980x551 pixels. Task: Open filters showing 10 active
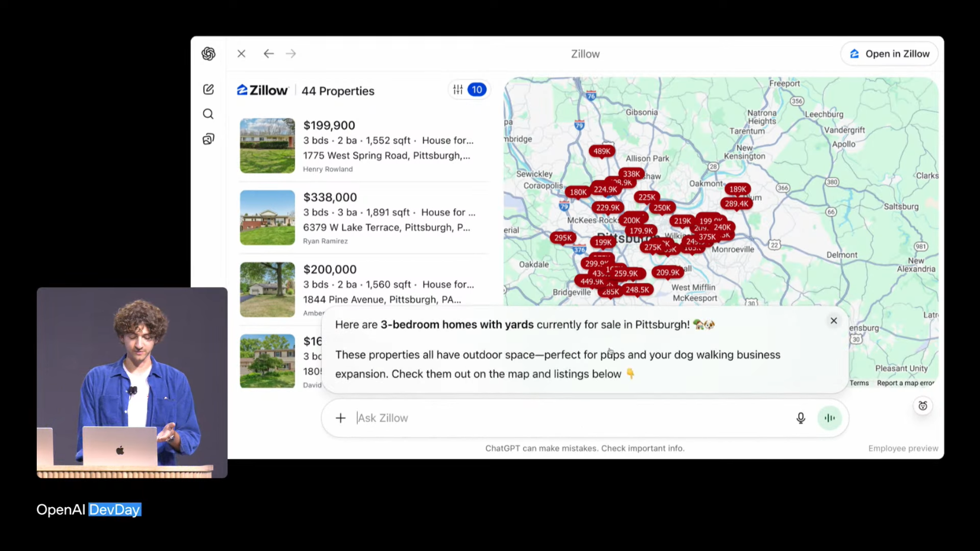tap(469, 90)
